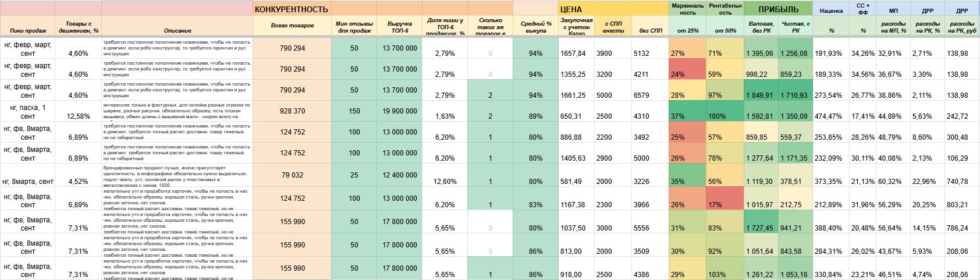Click the Пики продаж column header

[27, 26]
